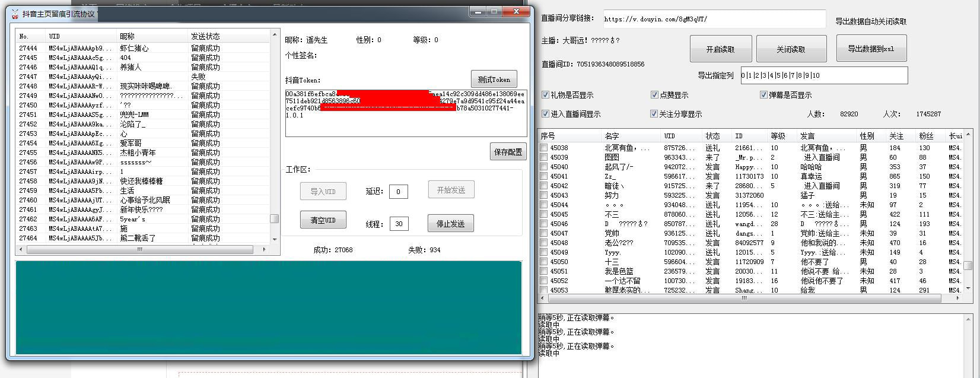
Task: Click the 性别 column header
Action: click(x=872, y=136)
